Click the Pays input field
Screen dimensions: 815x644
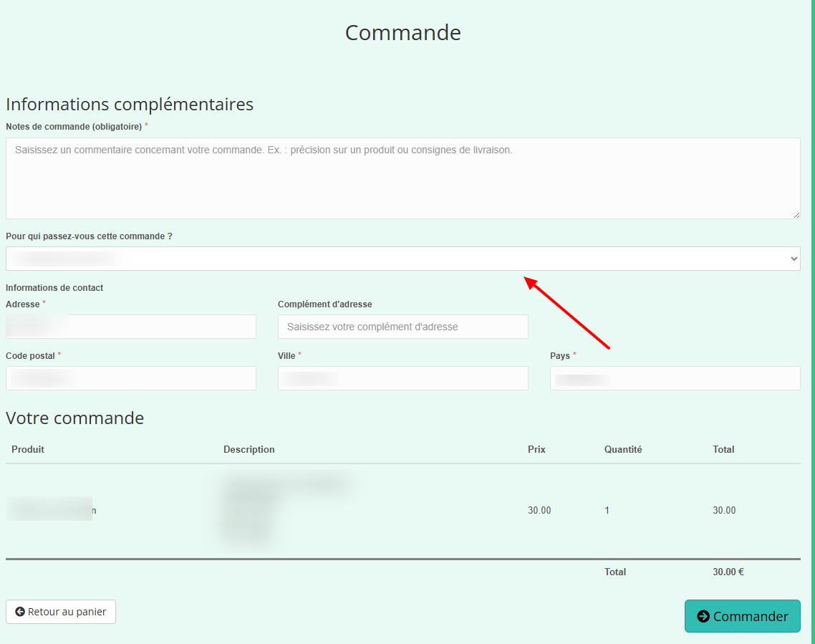[675, 378]
